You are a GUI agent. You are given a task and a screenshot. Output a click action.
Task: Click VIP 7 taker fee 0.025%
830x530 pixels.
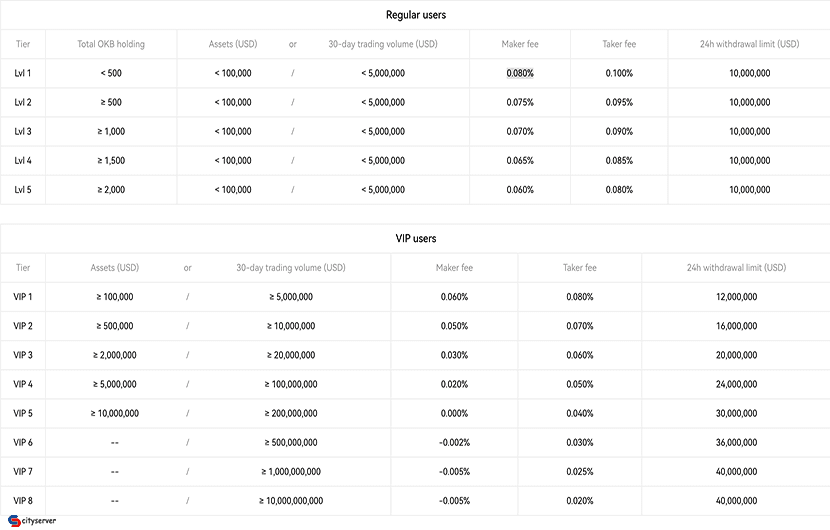click(x=580, y=471)
